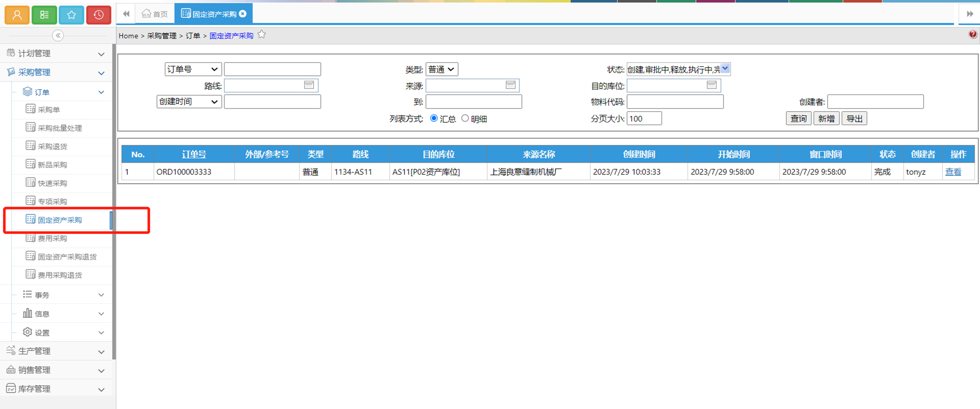Click the 导出 button
Screen dimensions: 980x409
pyautogui.click(x=854, y=118)
